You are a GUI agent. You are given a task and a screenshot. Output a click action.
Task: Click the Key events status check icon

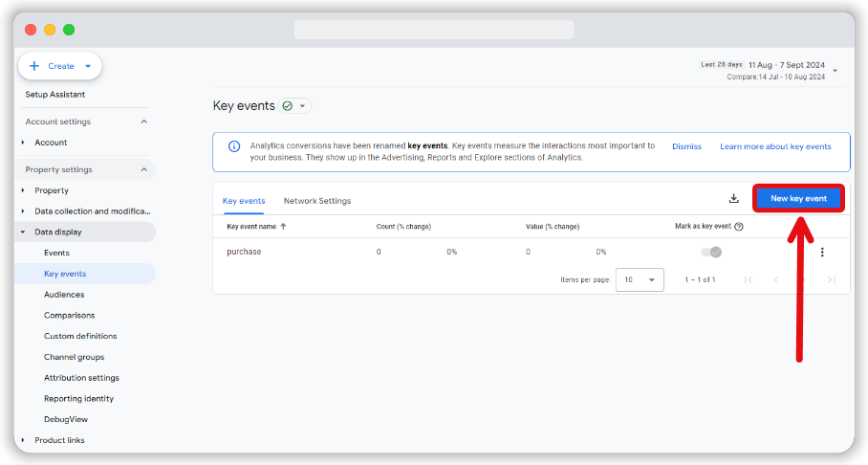coord(288,106)
